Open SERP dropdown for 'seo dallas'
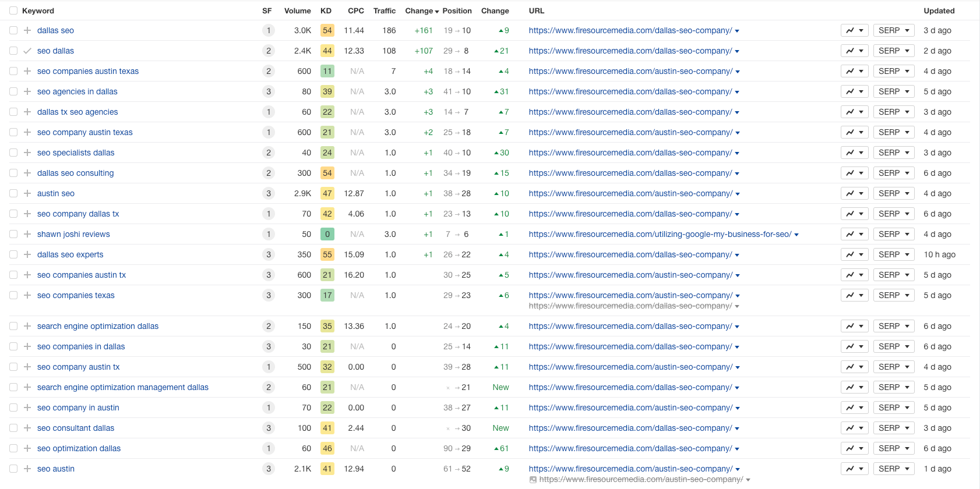The width and height of the screenshot is (980, 489). click(894, 51)
